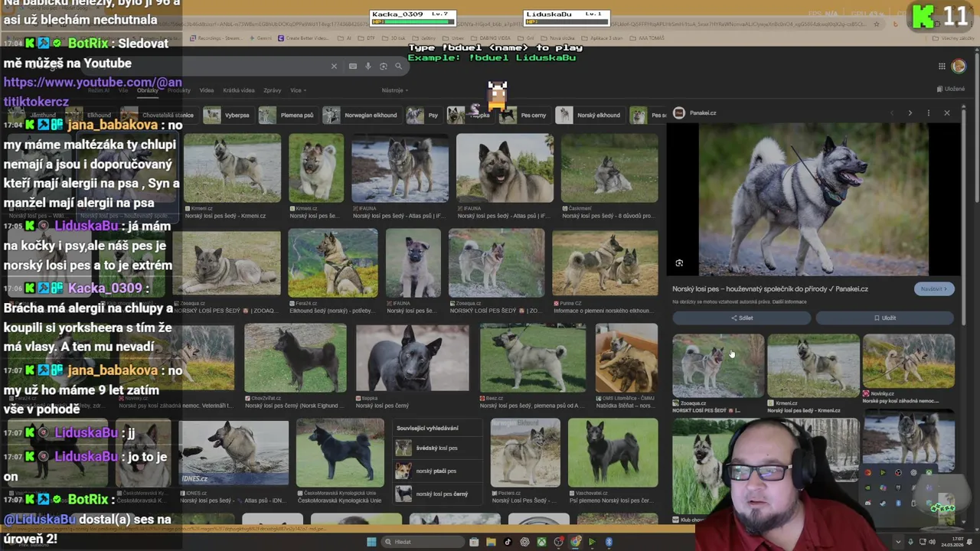Open the YouTube link in chat overlay
The height and width of the screenshot is (551, 980).
(x=93, y=92)
